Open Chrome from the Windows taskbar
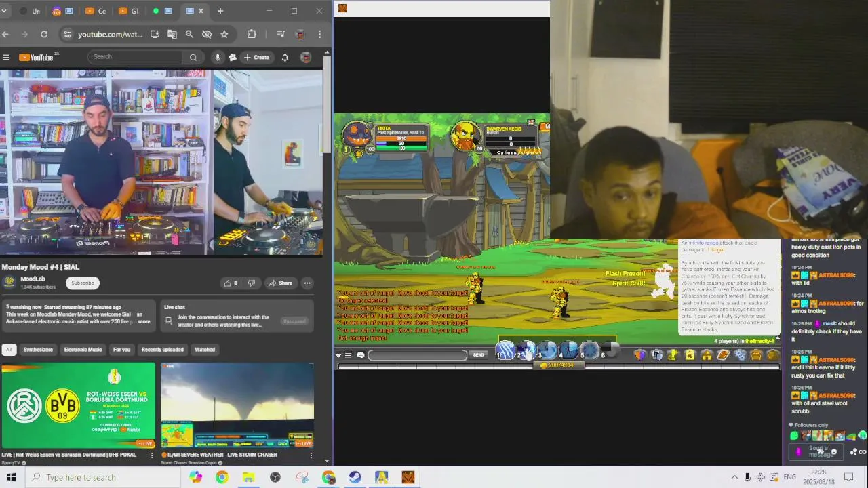The width and height of the screenshot is (868, 488). point(222,477)
